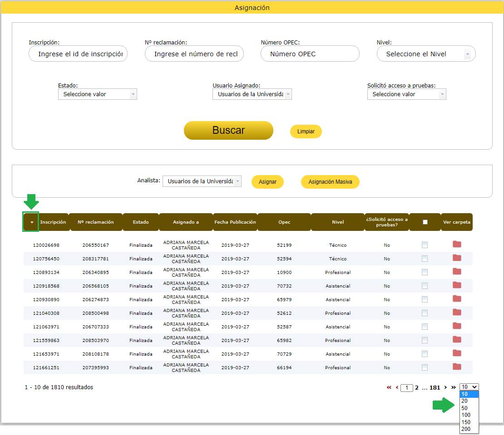Image resolution: width=504 pixels, height=435 pixels.
Task: Check the row for reclamación 206568105
Action: [425, 286]
